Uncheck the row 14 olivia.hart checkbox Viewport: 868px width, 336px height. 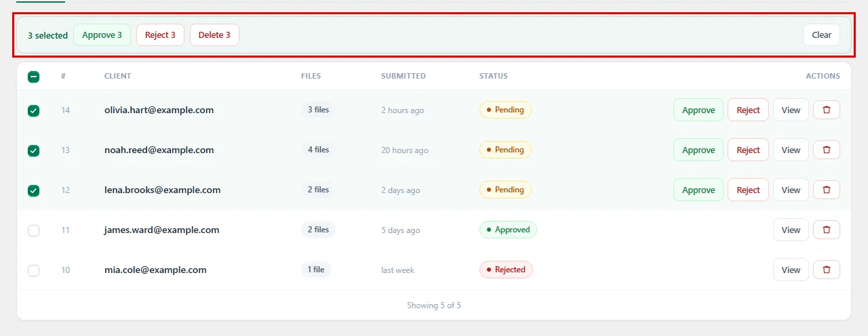tap(33, 110)
